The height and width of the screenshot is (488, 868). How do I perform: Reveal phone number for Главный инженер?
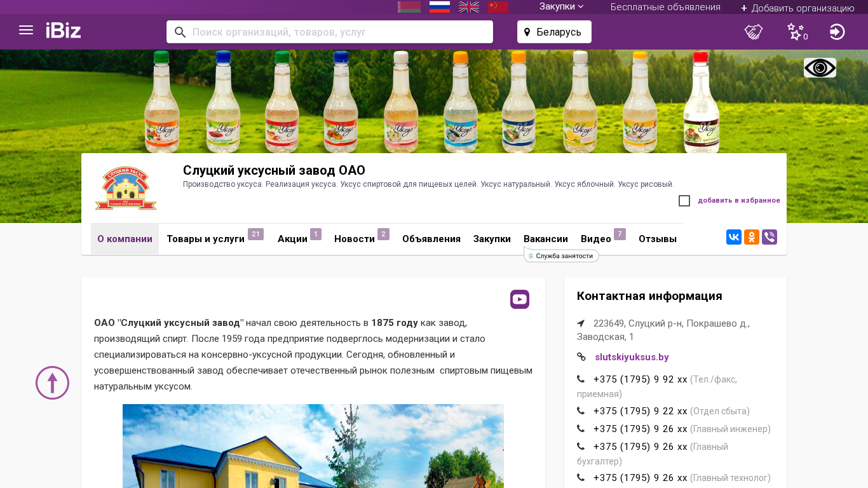(640, 428)
